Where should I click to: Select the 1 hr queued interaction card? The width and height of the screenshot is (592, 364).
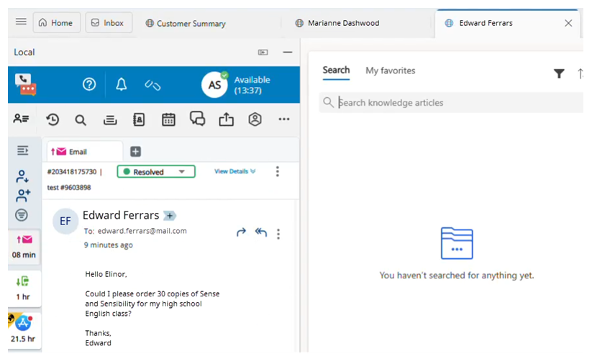[x=22, y=289]
